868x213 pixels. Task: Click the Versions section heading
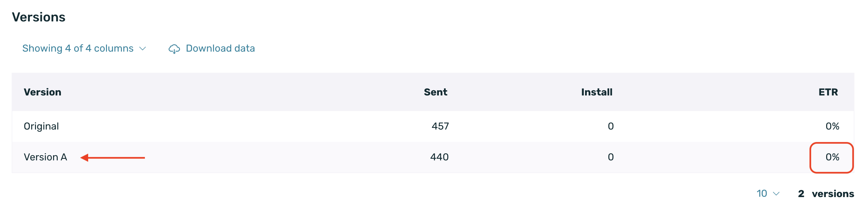pyautogui.click(x=39, y=17)
